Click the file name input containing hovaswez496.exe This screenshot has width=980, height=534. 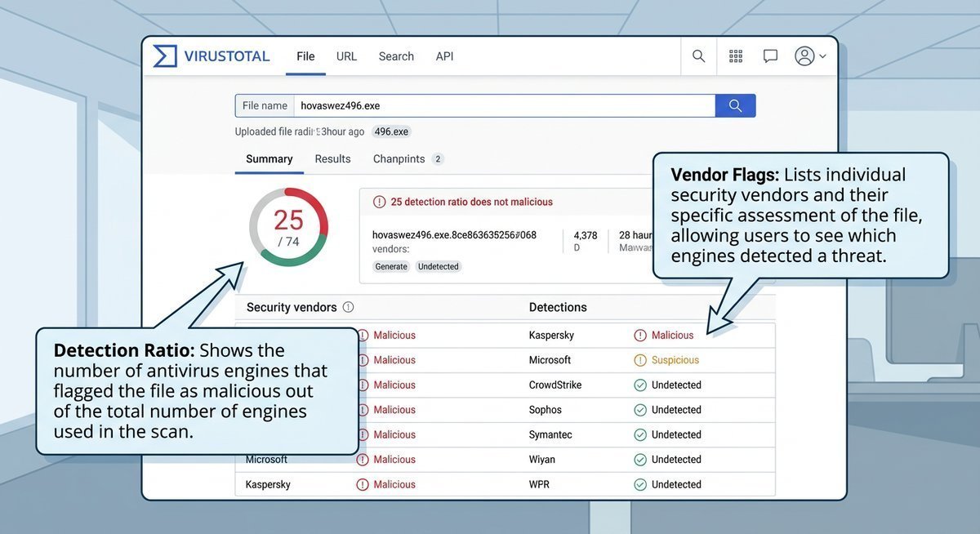[x=502, y=105]
